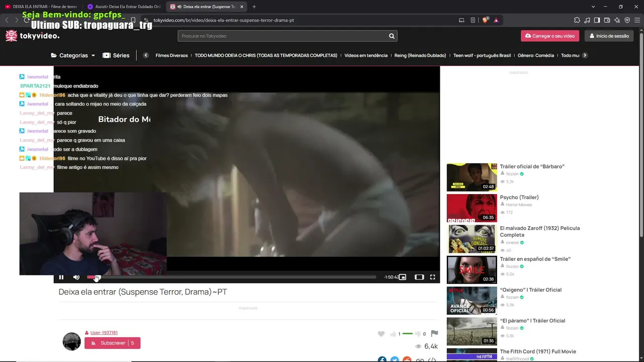Report the video with the flag icon

(x=435, y=334)
